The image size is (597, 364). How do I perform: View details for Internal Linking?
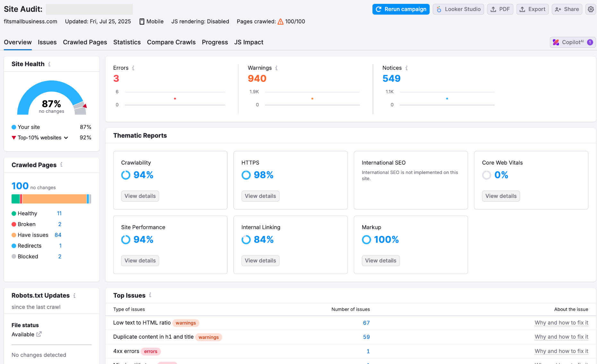click(x=260, y=261)
